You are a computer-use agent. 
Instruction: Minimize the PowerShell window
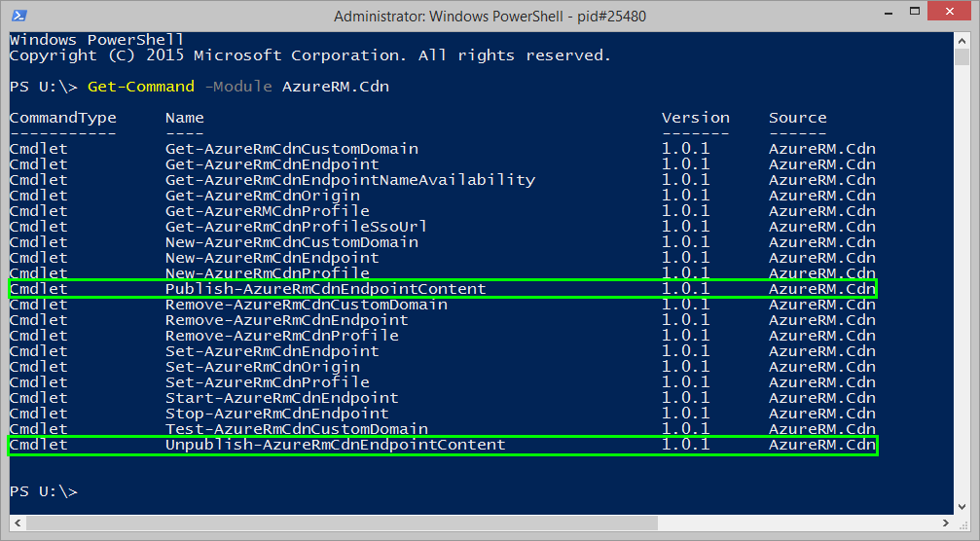pos(889,12)
